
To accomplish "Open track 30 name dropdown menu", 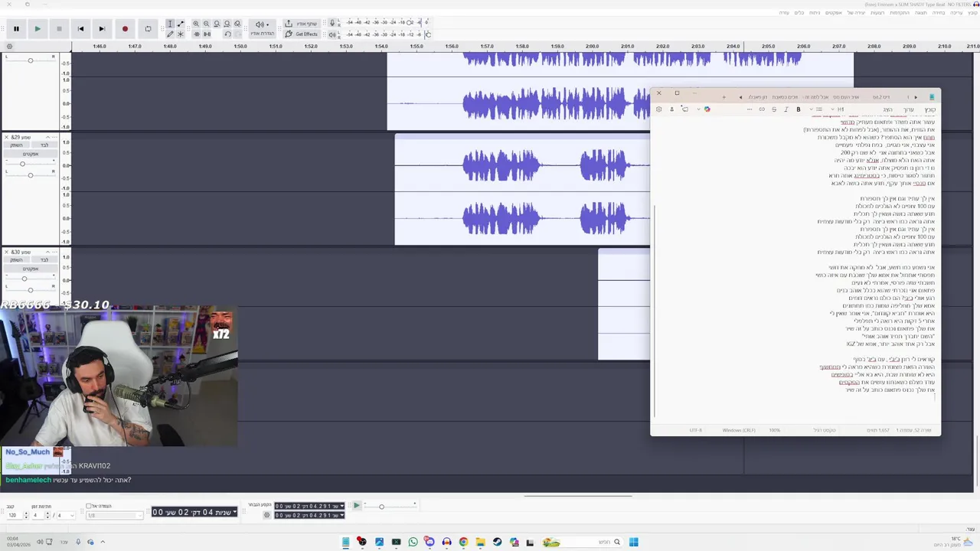I will pyautogui.click(x=54, y=252).
